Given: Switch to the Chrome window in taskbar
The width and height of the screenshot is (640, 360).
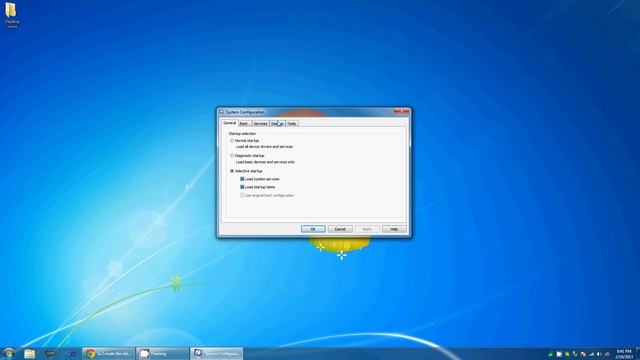Looking at the screenshot, I should point(109,353).
